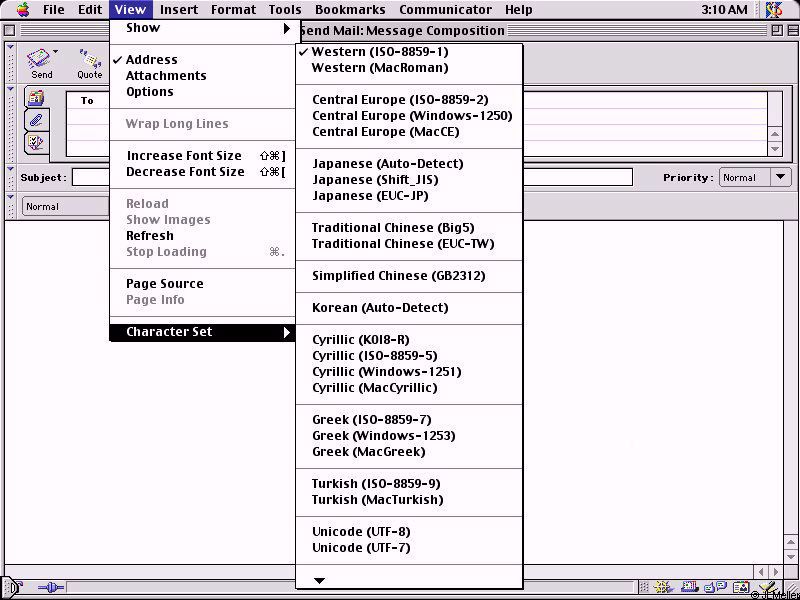Open the Priority Normal dropdown
Image resolution: width=800 pixels, height=600 pixels.
[x=755, y=178]
